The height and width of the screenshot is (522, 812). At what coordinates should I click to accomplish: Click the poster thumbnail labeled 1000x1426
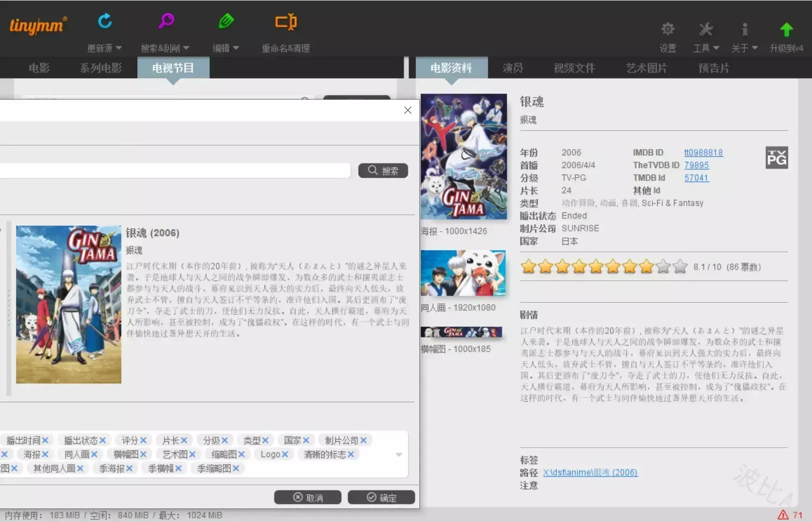464,156
